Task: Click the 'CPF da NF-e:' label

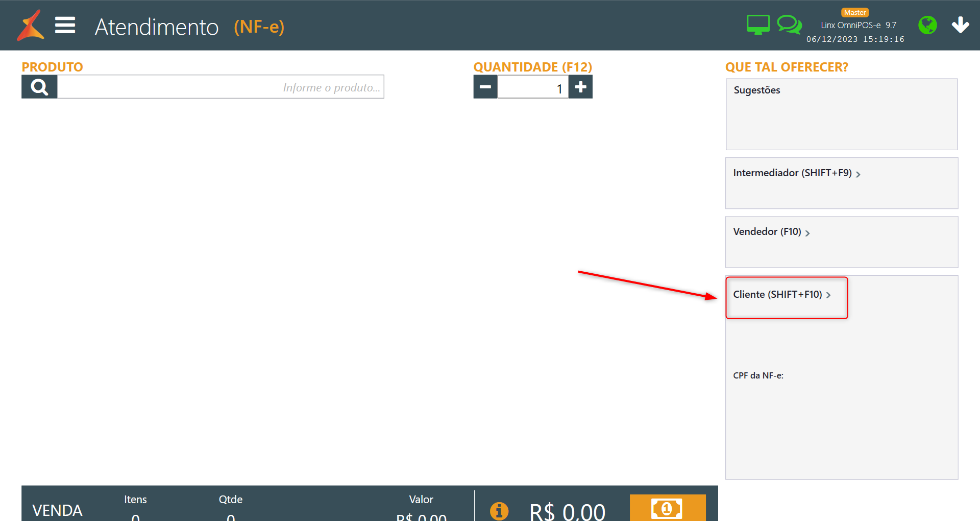Action: [758, 375]
